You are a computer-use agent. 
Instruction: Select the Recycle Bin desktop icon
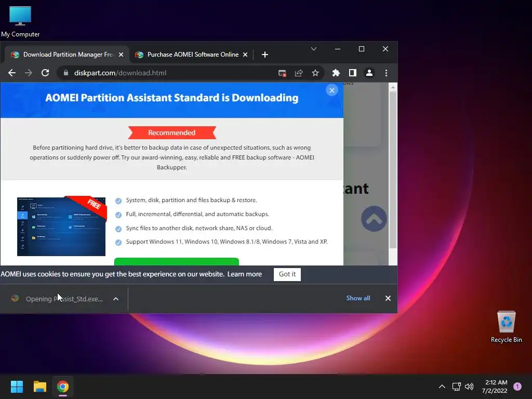pos(506,327)
